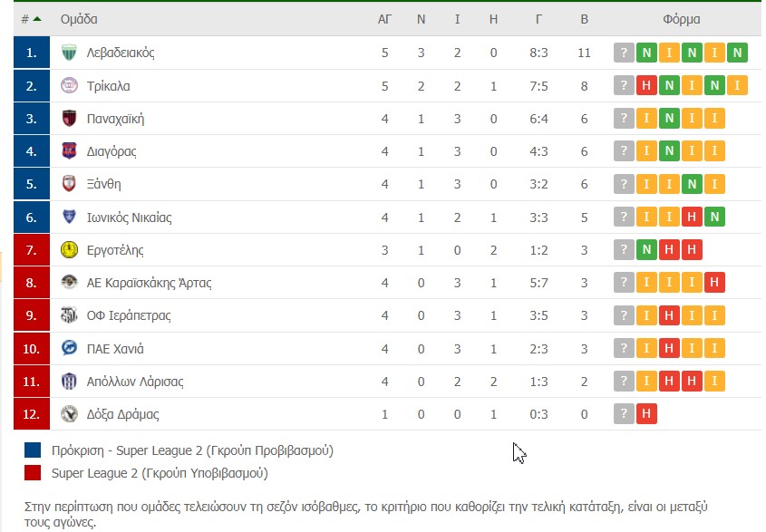Screen dimensions: 766x532
Task: Sort standings by the Β points column
Action: coord(584,19)
